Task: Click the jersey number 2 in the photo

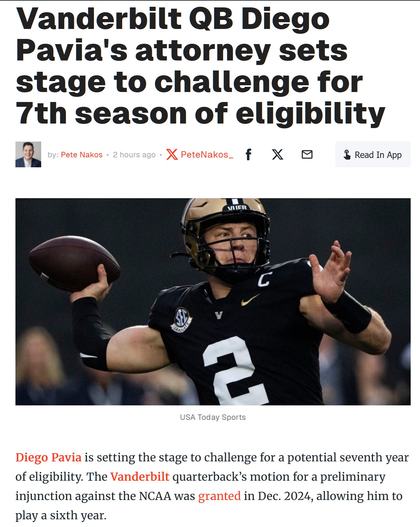Action: point(235,370)
